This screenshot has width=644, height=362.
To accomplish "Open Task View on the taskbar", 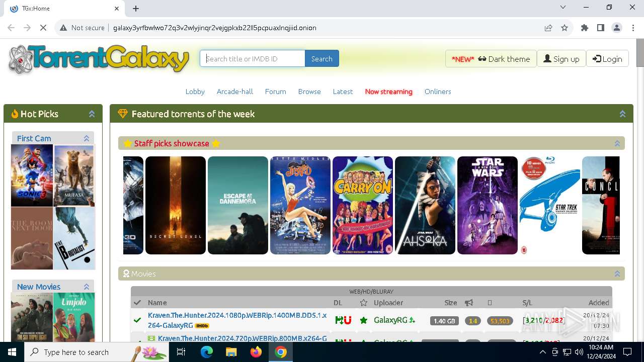I will click(181, 352).
